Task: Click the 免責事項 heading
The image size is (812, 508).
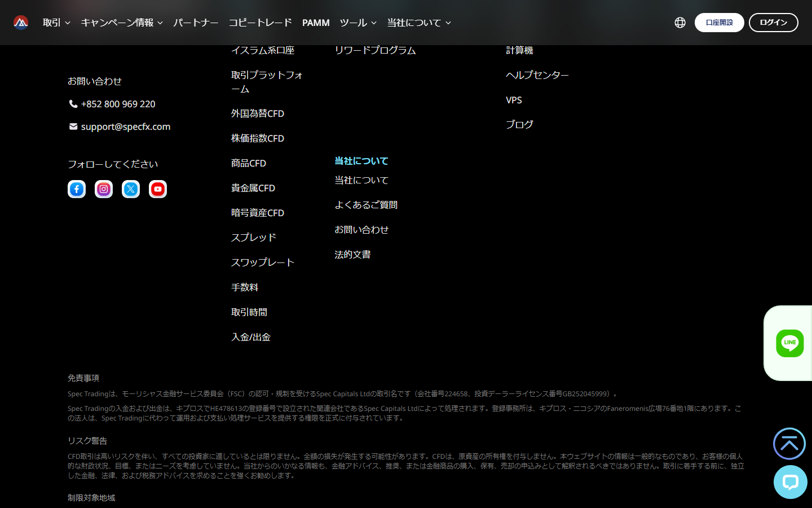Action: click(83, 378)
